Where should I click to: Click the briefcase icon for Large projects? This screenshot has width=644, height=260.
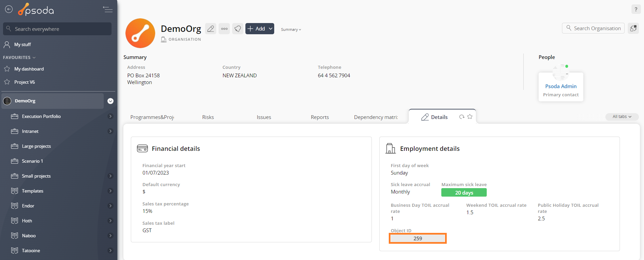coord(15,146)
